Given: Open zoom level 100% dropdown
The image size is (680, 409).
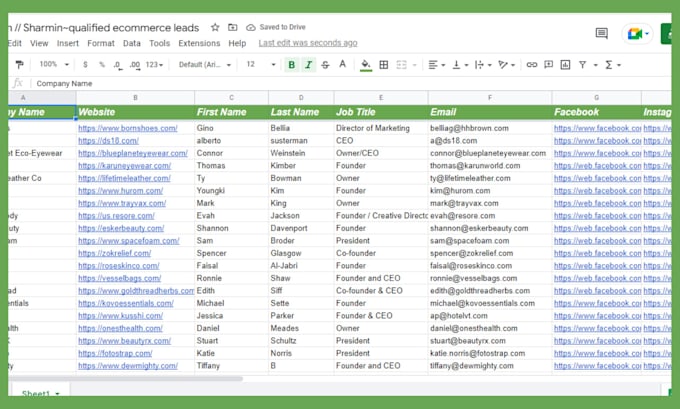Looking at the screenshot, I should [54, 64].
